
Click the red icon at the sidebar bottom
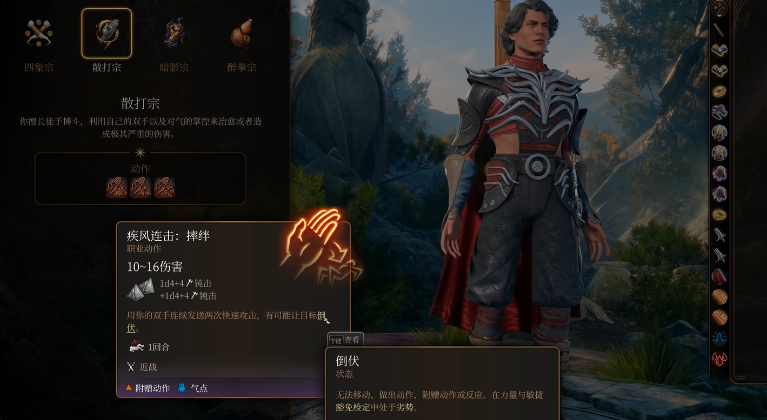click(719, 358)
